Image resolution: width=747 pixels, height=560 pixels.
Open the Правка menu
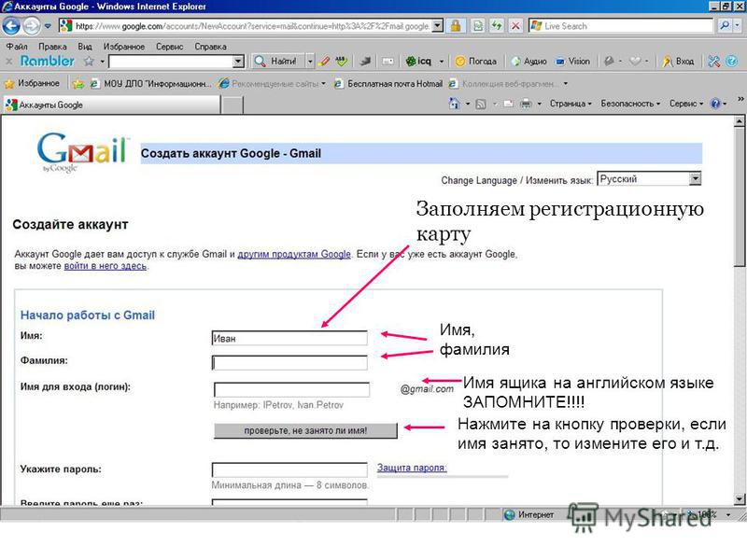pos(52,47)
